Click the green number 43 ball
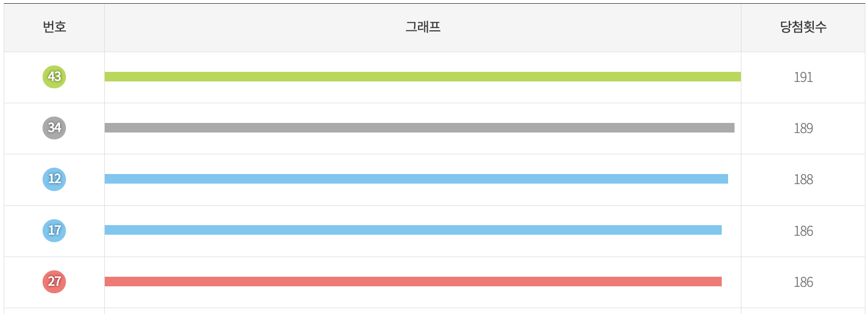The image size is (868, 314). 54,77
